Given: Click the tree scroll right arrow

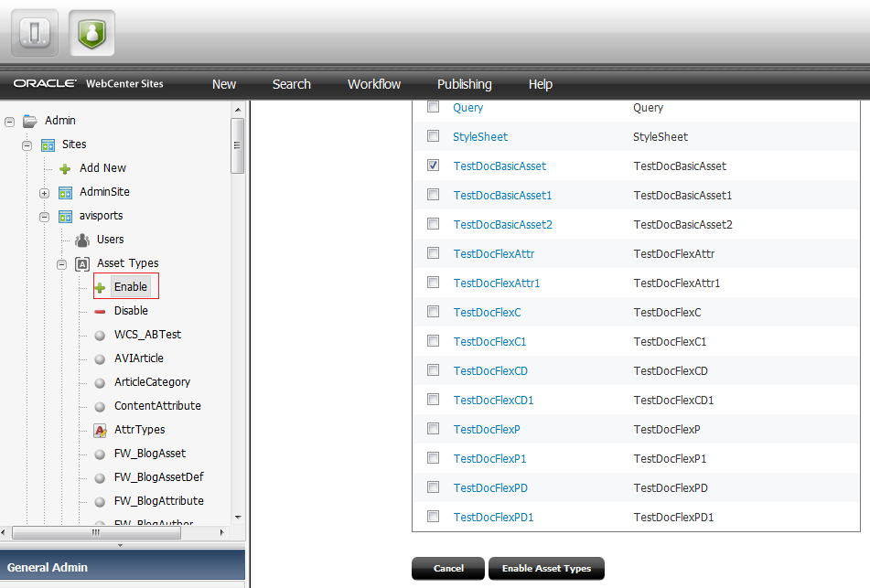Looking at the screenshot, I should (222, 532).
